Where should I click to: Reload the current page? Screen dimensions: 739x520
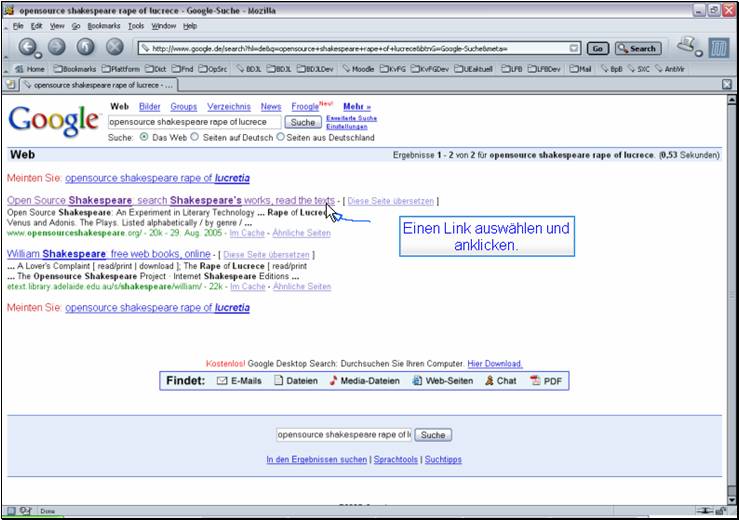tap(86, 47)
